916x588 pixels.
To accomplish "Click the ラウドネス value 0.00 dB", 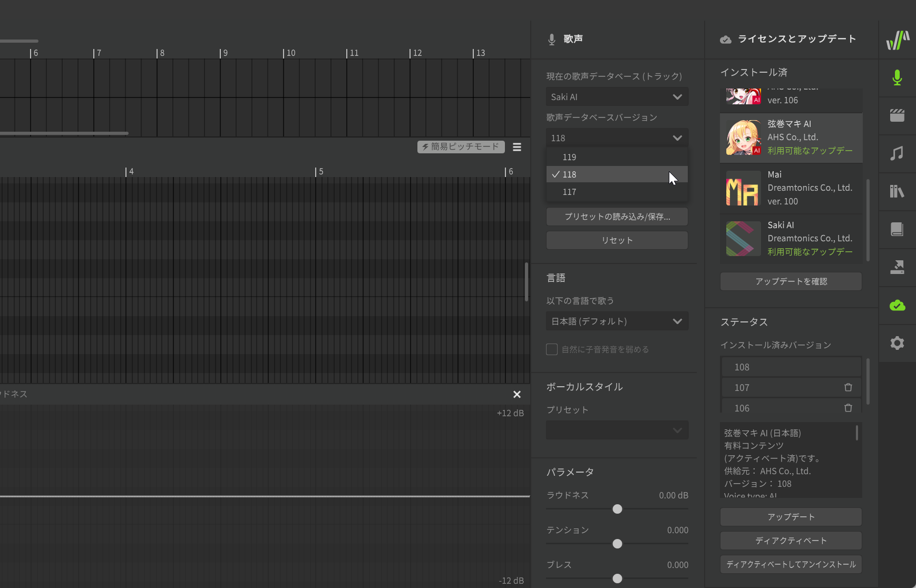I will coord(674,495).
